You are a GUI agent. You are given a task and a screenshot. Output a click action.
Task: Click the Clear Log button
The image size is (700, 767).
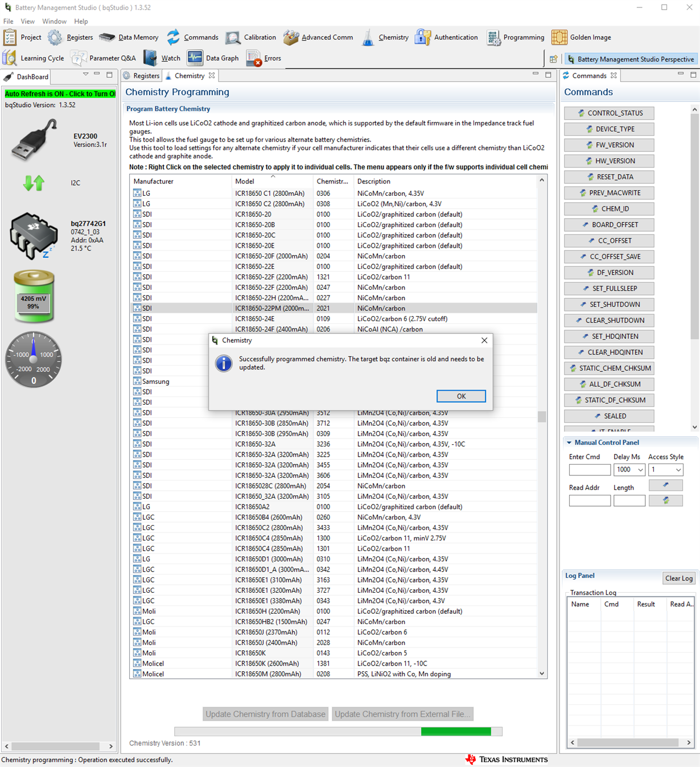click(679, 578)
